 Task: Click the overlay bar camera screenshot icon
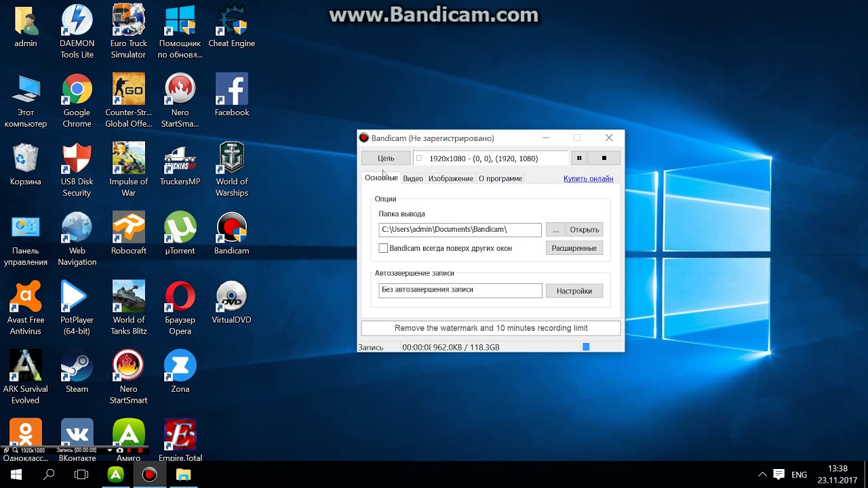(120, 450)
